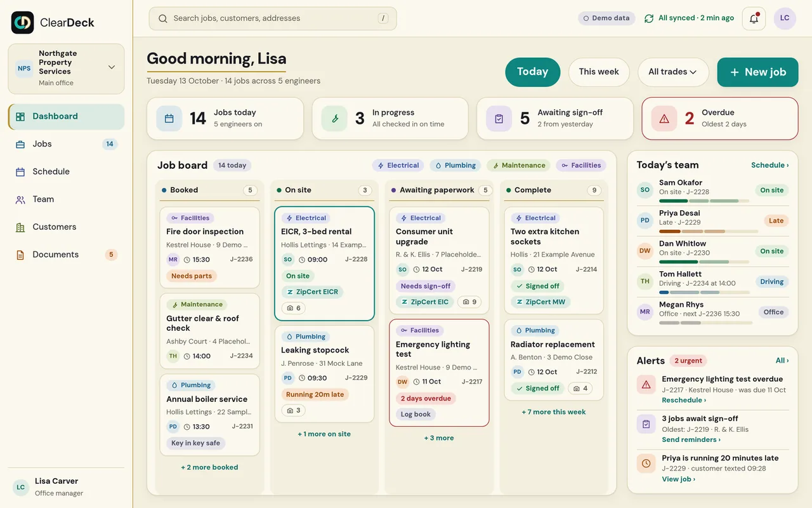Open notifications bell icon
This screenshot has height=508, width=812.
pos(754,18)
